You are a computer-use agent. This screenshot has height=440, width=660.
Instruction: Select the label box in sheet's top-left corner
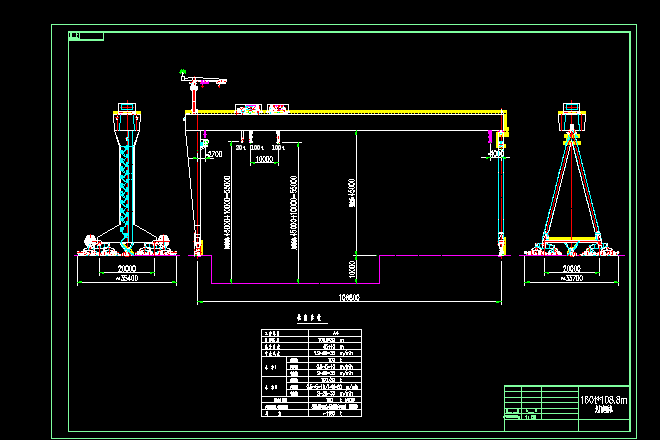[86, 36]
